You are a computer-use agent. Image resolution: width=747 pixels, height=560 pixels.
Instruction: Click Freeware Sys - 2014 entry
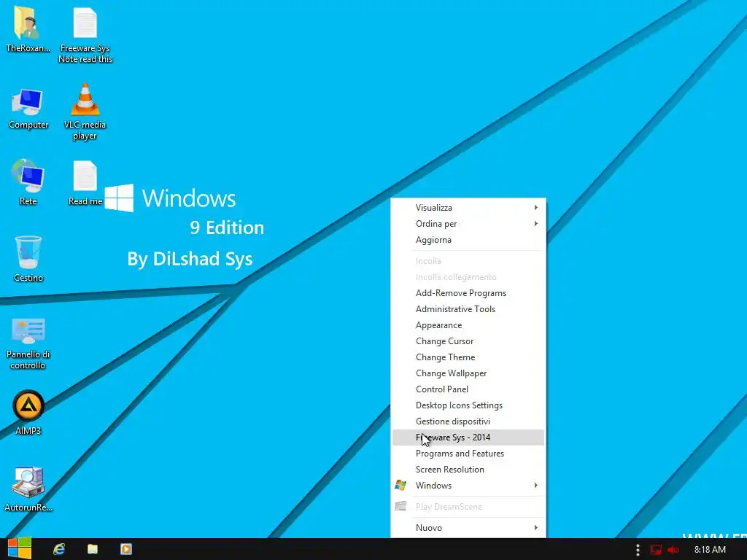468,437
